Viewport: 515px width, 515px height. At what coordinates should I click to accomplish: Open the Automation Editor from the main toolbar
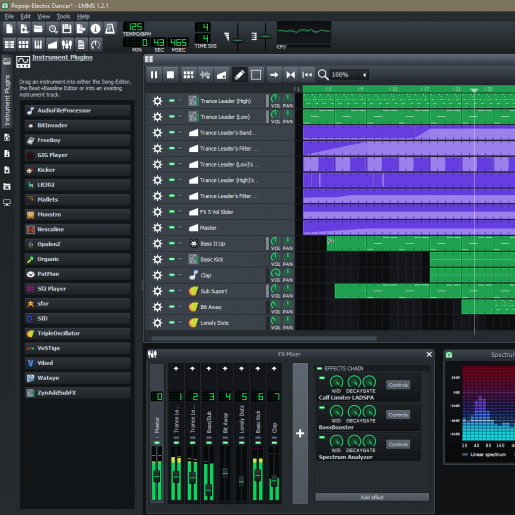pyautogui.click(x=52, y=44)
